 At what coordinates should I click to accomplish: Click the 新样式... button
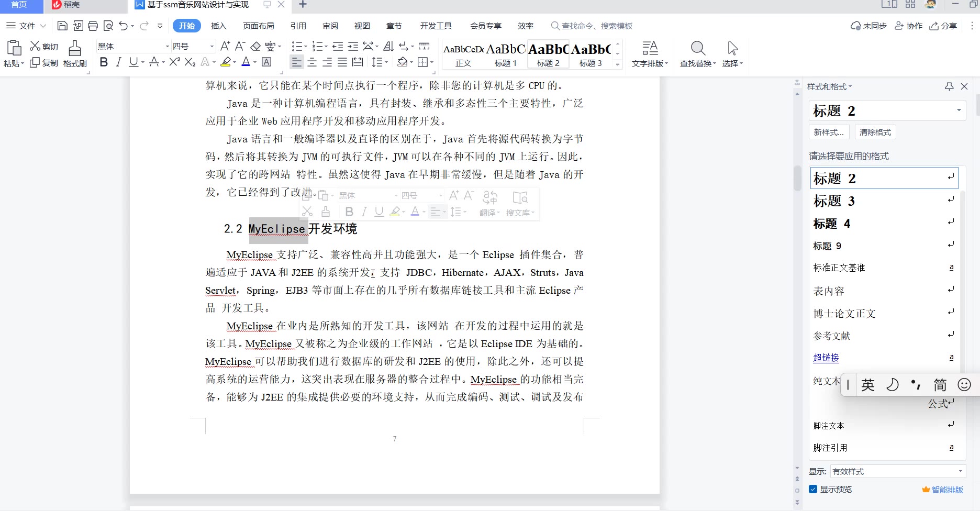(829, 132)
